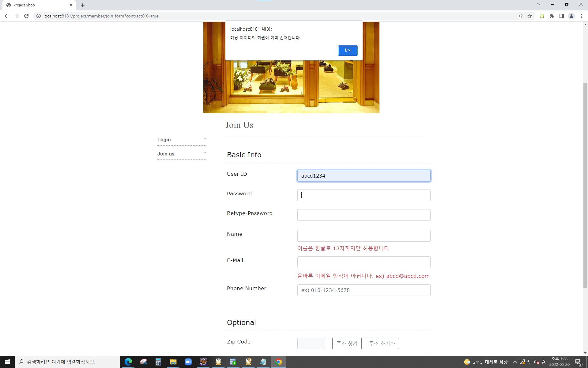
Task: Click the Extensions puzzle icon in Chrome
Action: click(552, 16)
